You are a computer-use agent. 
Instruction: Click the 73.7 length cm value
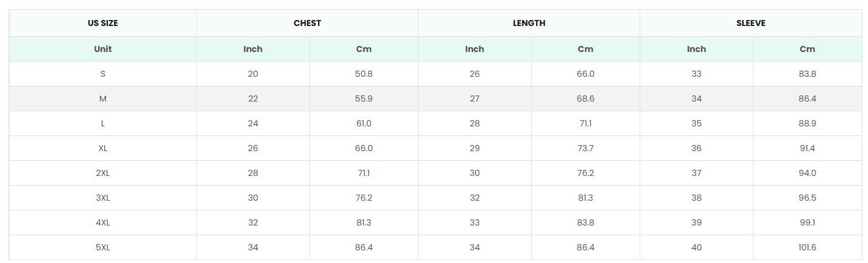(585, 148)
